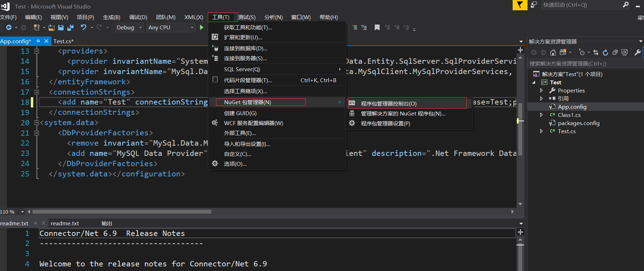
Task: Open the SQL Server(Q) submenu
Action: pyautogui.click(x=277, y=69)
